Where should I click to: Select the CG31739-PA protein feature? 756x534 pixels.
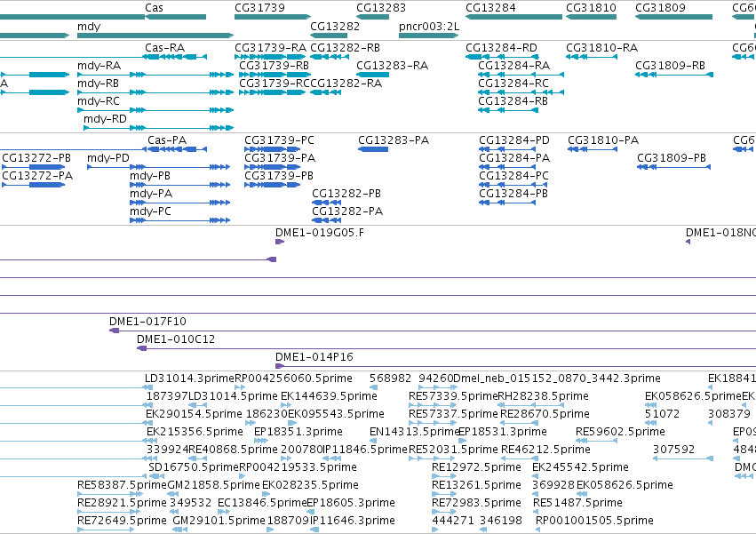[273, 167]
